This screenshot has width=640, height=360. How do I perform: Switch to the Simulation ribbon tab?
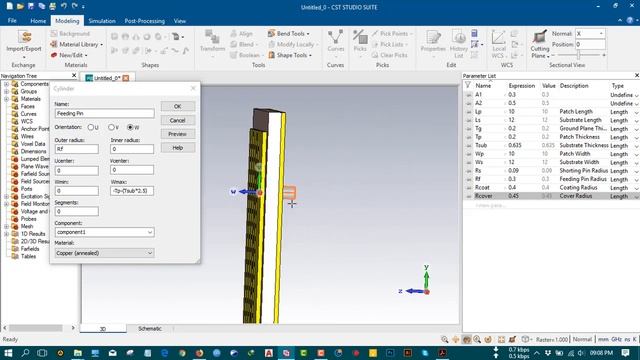tap(102, 20)
